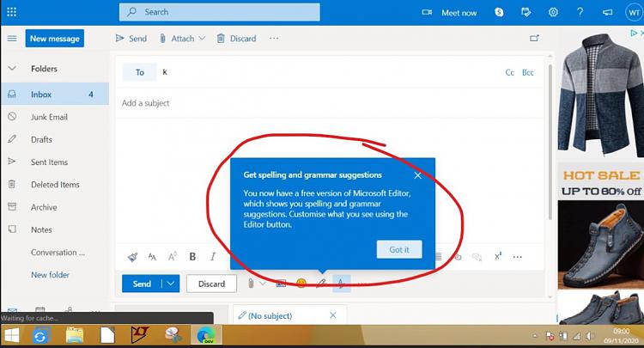The height and width of the screenshot is (348, 644).
Task: Click the blue Send button
Action: pos(142,284)
